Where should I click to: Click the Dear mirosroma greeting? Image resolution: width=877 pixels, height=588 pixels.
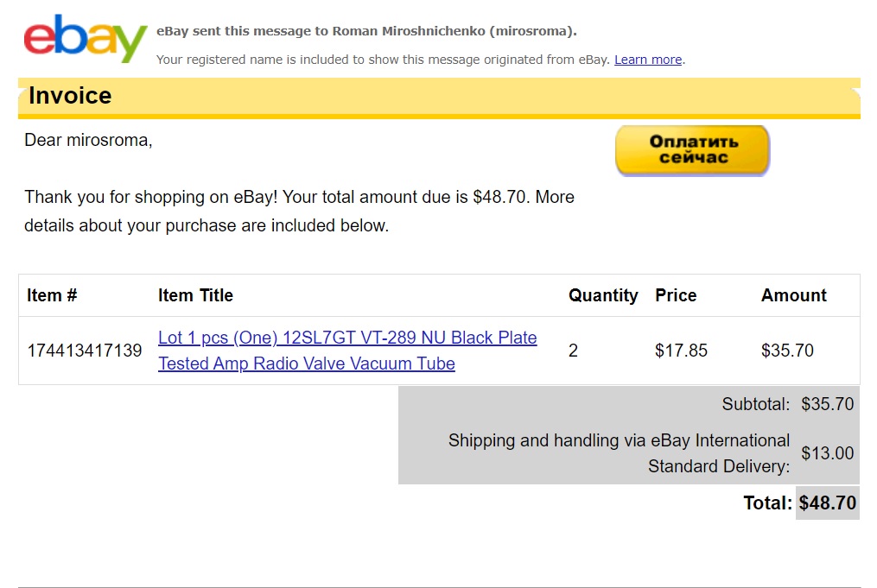(x=88, y=140)
